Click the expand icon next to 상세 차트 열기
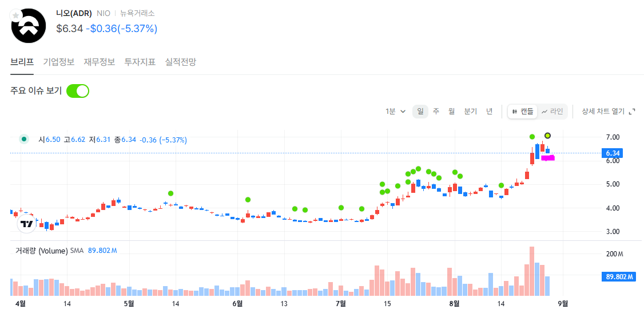644x321 pixels. pos(632,112)
